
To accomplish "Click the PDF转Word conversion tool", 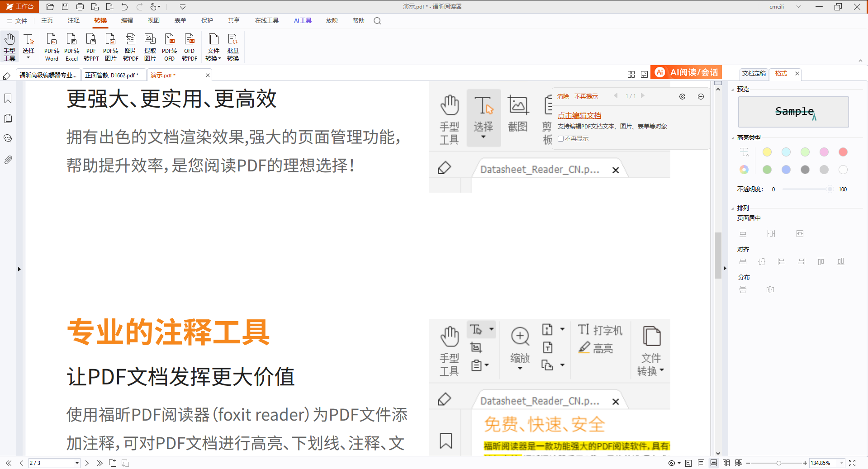I will pyautogui.click(x=52, y=47).
